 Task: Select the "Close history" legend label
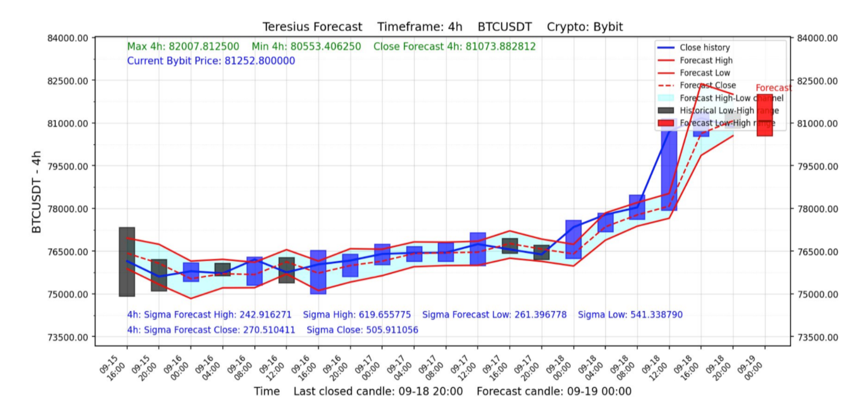pos(705,47)
